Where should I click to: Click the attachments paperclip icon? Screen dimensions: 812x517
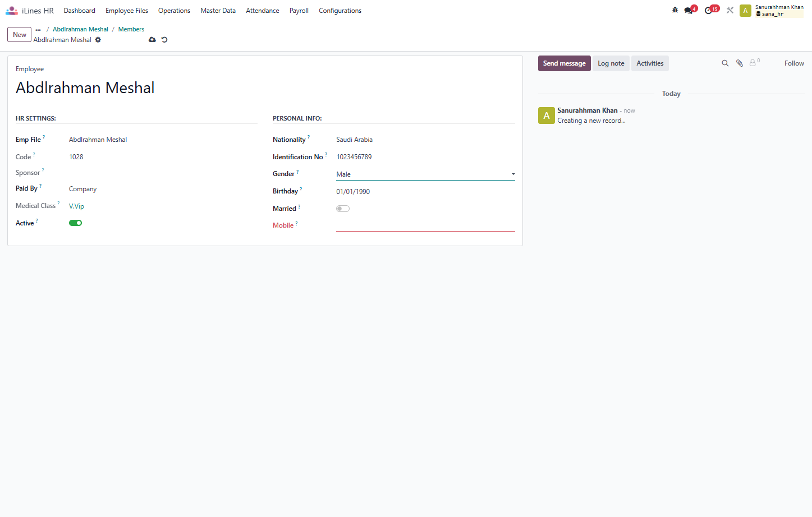(740, 63)
